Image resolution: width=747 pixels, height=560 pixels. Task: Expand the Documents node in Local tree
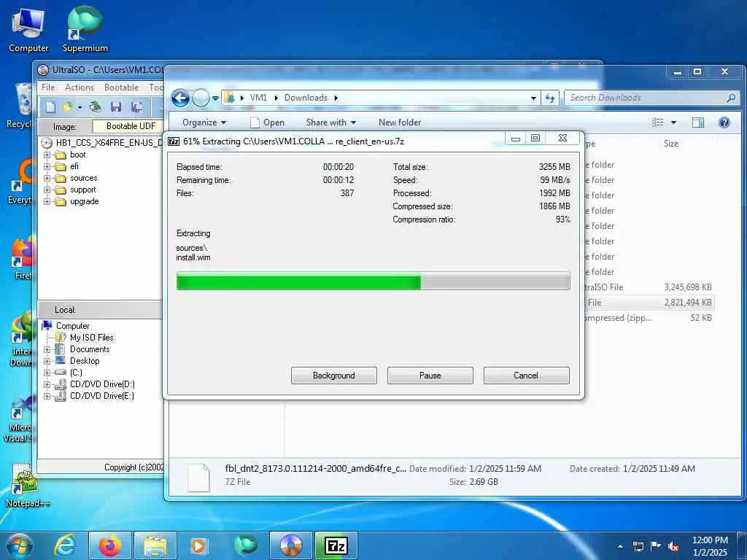click(47, 349)
